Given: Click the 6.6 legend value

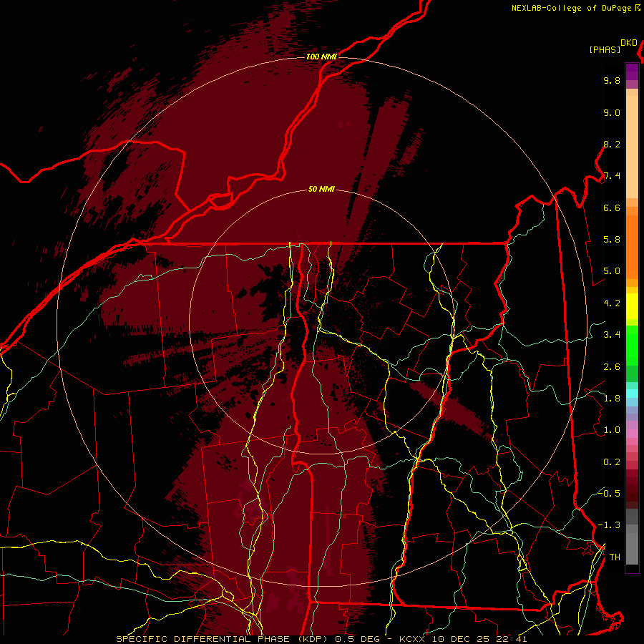Looking at the screenshot, I should pos(612,208).
